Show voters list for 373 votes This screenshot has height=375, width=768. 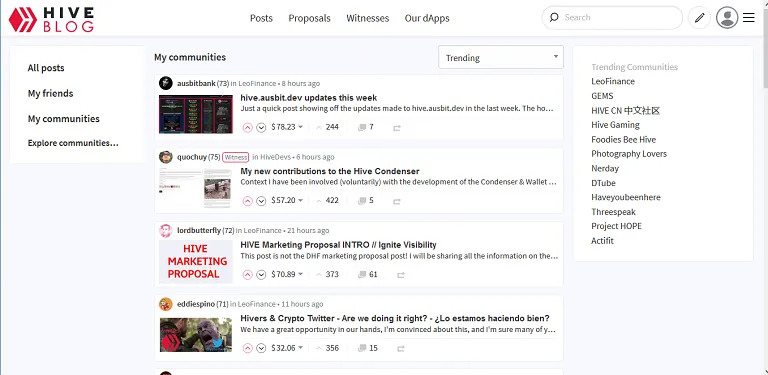(332, 274)
